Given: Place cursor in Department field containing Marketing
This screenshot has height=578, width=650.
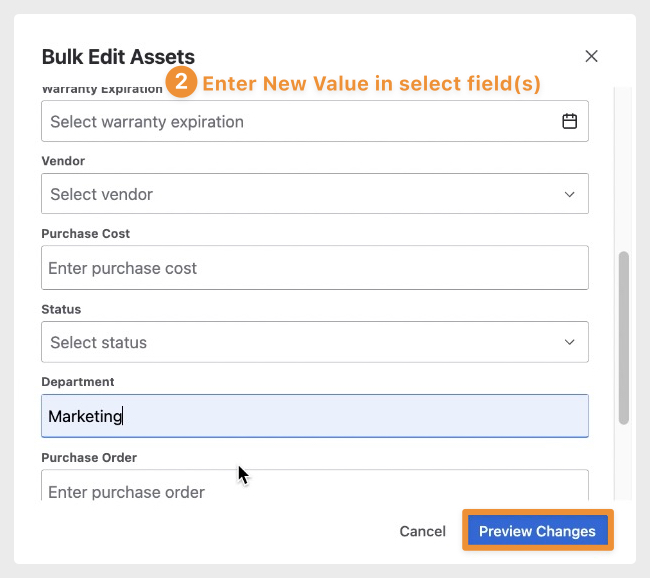Looking at the screenshot, I should [x=314, y=416].
